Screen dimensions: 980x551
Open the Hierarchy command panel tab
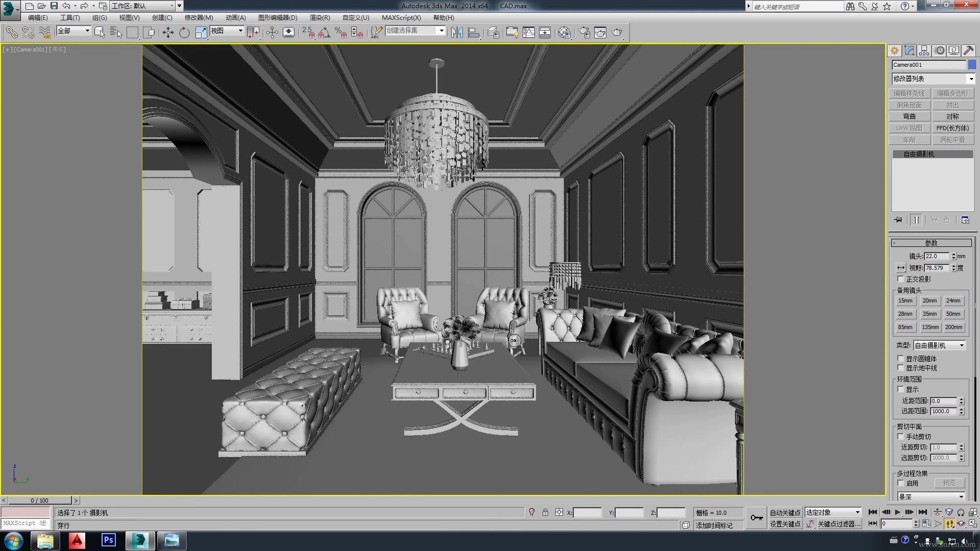924,51
